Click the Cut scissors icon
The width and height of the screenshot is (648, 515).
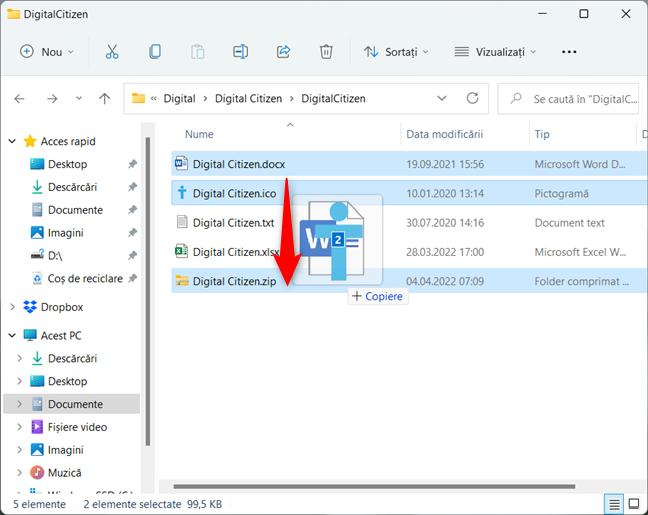point(112,52)
